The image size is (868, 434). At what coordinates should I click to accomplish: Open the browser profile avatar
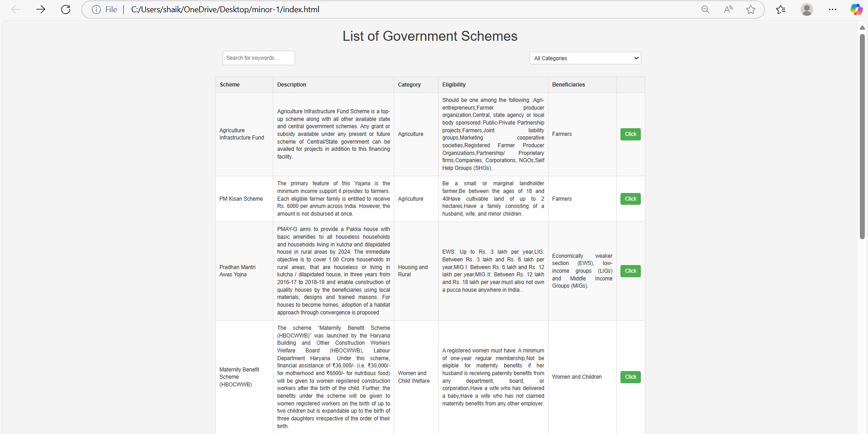[x=807, y=10]
